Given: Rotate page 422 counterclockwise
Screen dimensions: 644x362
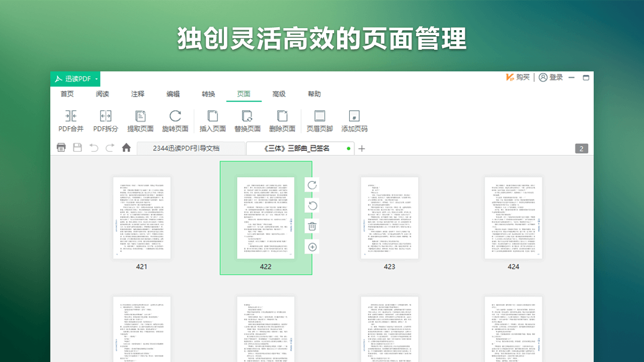Looking at the screenshot, I should coord(312,206).
